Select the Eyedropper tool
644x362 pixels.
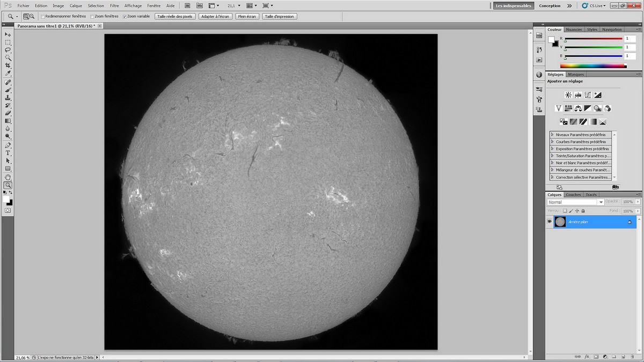[8, 73]
